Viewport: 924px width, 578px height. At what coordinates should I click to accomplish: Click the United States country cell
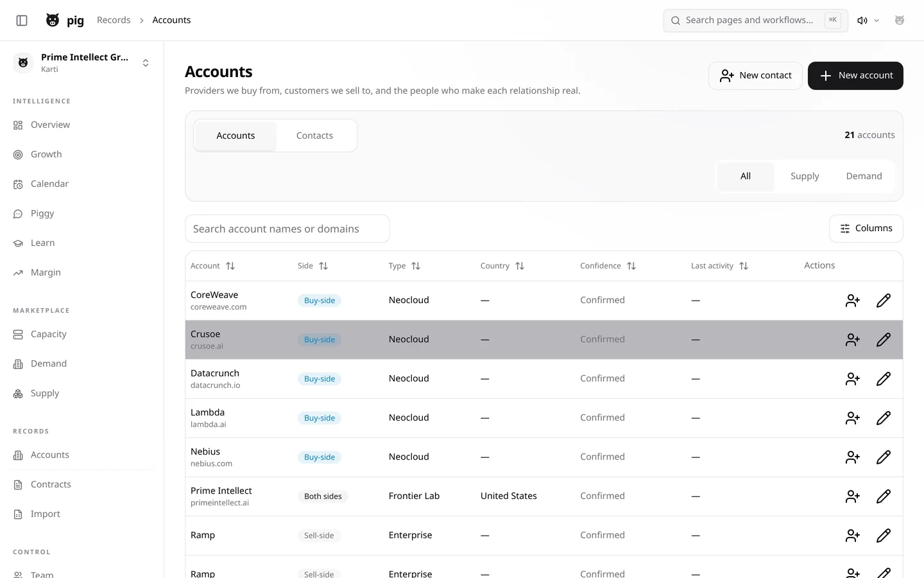click(509, 496)
